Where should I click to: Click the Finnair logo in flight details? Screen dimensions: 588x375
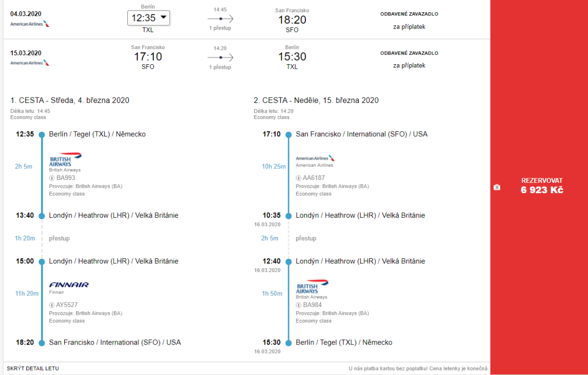click(69, 285)
